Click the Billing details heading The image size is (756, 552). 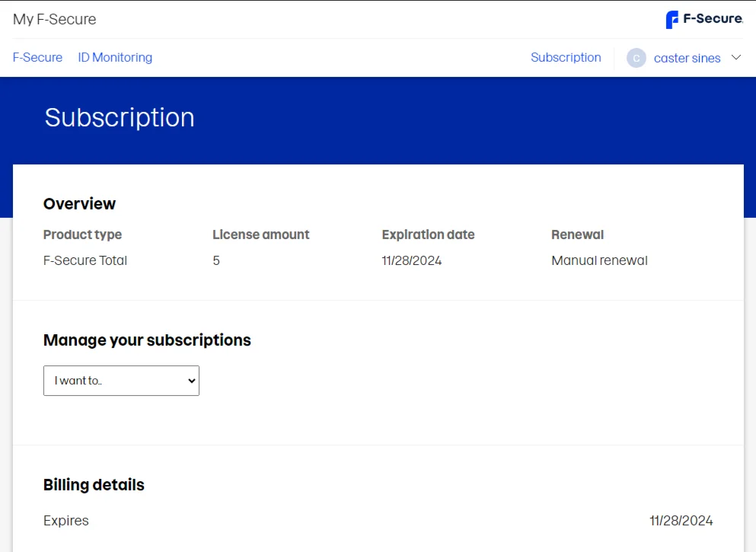point(94,485)
